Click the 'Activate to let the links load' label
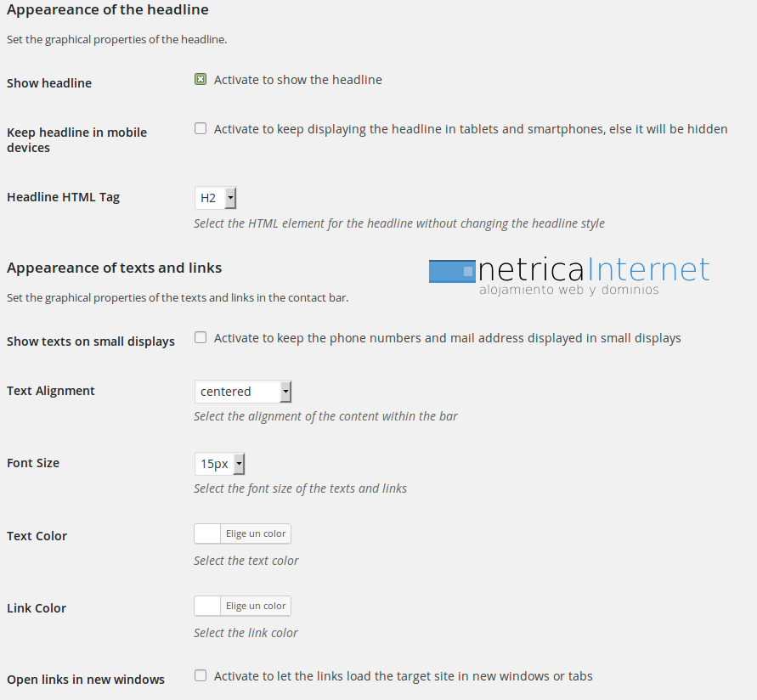The width and height of the screenshot is (757, 700). click(403, 676)
